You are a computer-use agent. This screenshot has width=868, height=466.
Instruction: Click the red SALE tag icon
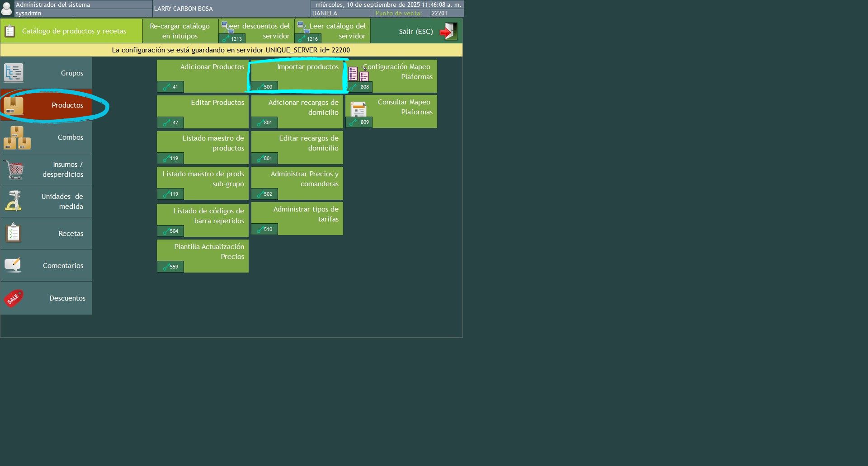pyautogui.click(x=14, y=298)
